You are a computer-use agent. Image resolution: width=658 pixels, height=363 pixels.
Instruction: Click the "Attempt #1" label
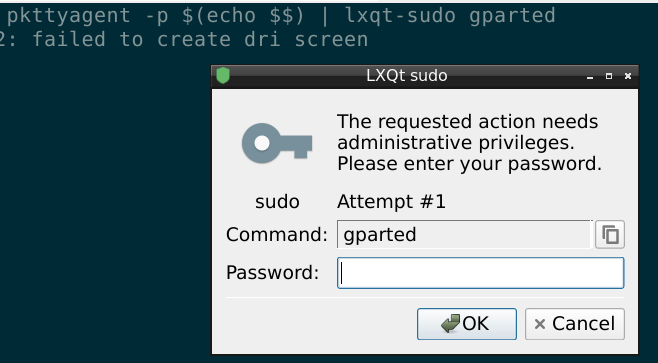tap(391, 202)
